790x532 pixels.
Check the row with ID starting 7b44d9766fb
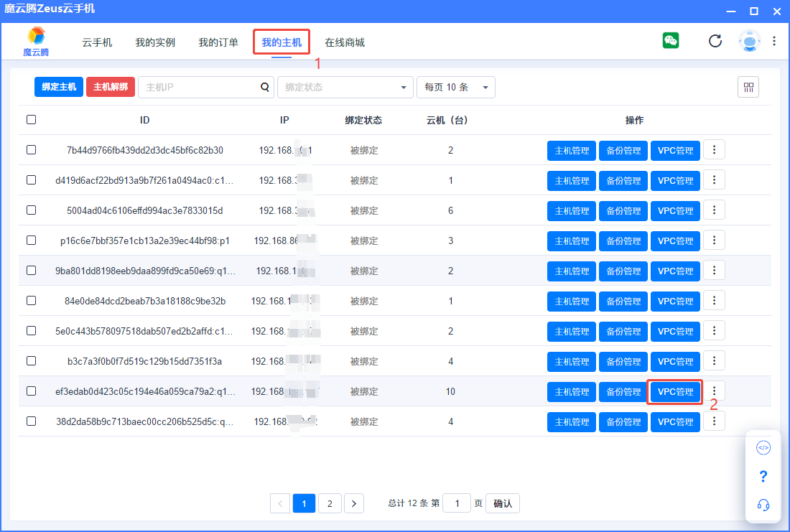coord(31,150)
